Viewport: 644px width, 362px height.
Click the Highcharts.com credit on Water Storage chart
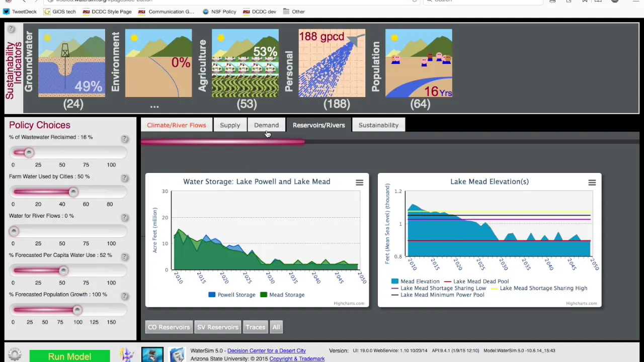click(349, 303)
